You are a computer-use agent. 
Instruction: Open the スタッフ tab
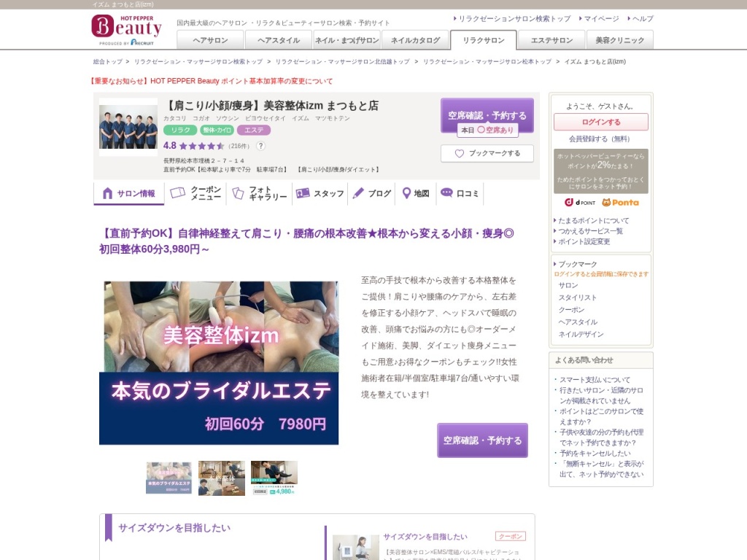coord(321,193)
